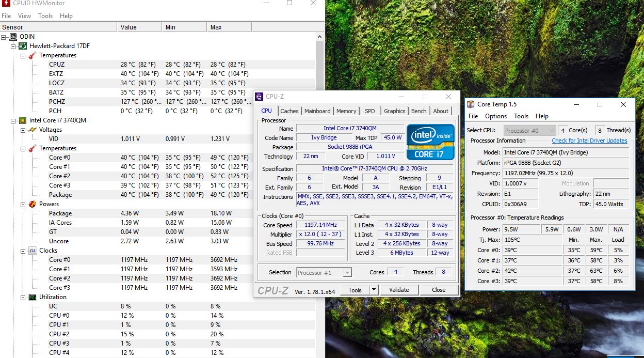Image resolution: width=644 pixels, height=358 pixels.
Task: Click the HWMonitor vertical scrollbar
Action: pos(319,195)
